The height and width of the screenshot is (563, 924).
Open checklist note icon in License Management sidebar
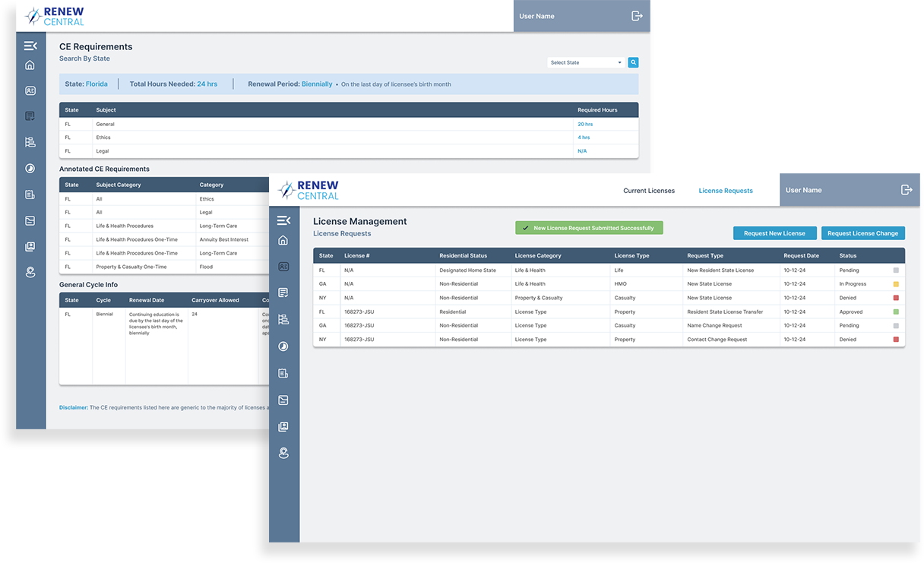pyautogui.click(x=283, y=293)
